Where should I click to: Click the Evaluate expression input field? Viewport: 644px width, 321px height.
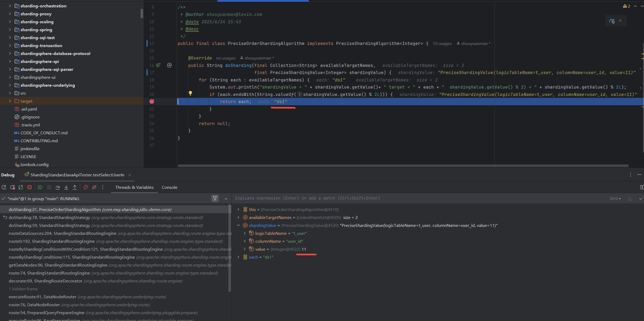pyautogui.click(x=396, y=198)
